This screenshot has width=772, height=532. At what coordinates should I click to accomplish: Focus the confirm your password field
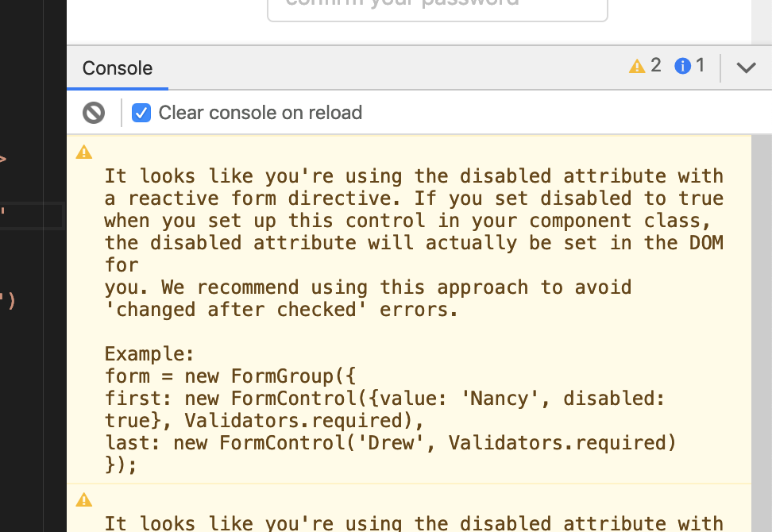point(437,8)
